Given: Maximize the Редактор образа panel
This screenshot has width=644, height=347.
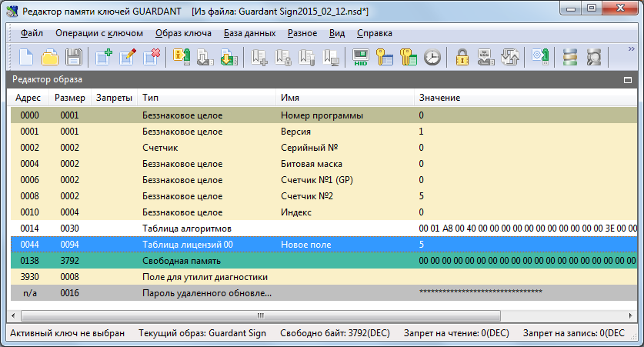Looking at the screenshot, I should pyautogui.click(x=628, y=79).
